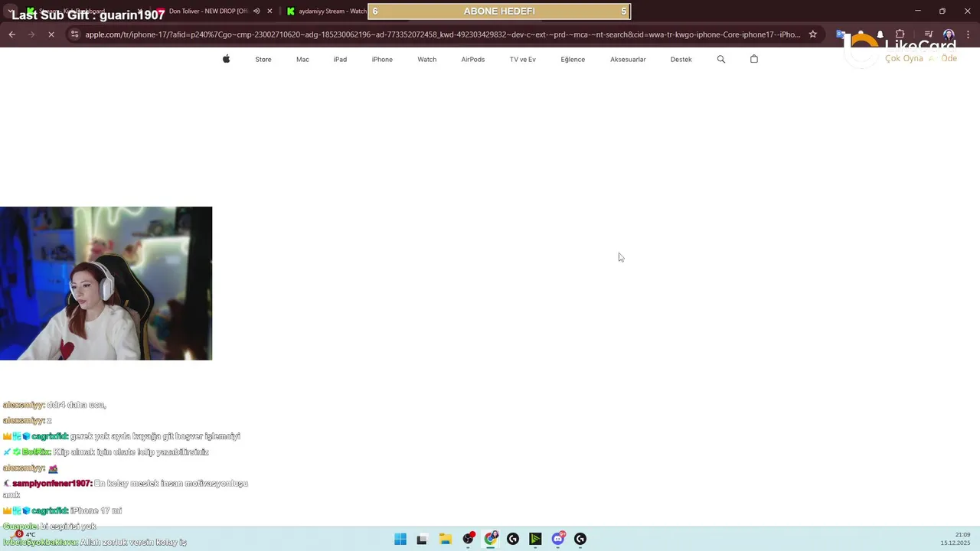The width and height of the screenshot is (980, 551).
Task: Go back with the browser back arrow
Action: (11, 34)
